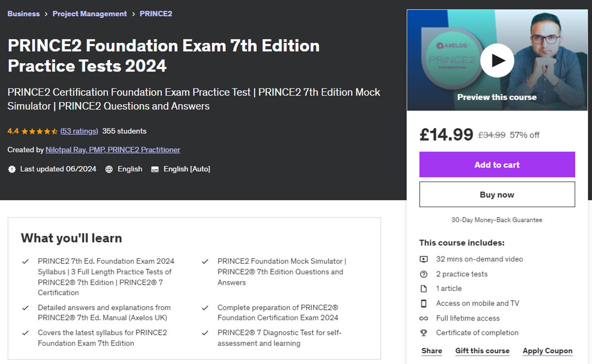Viewport: 592px width, 364px height.
Task: Click Buy now
Action: click(x=497, y=194)
